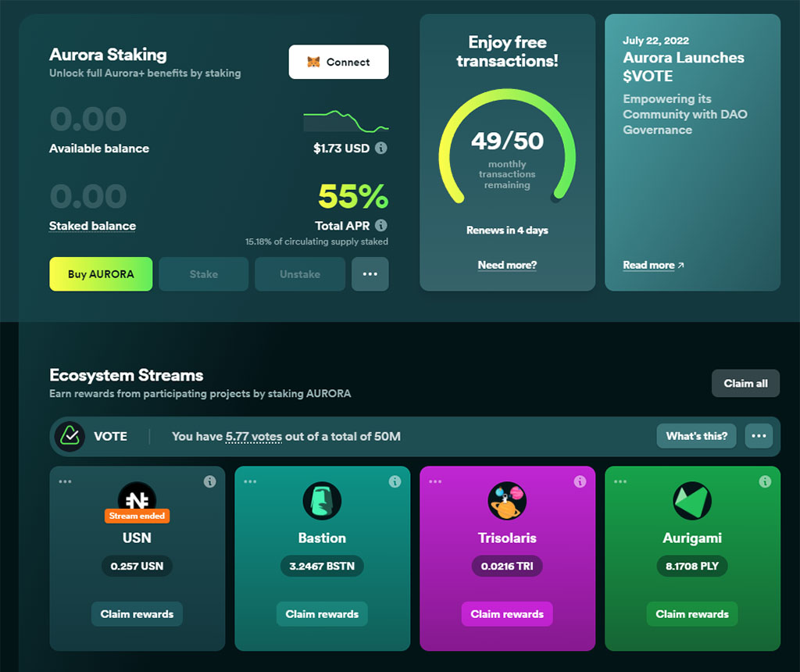This screenshot has height=672, width=800.
Task: Connect a MetaMask wallet
Action: point(339,62)
